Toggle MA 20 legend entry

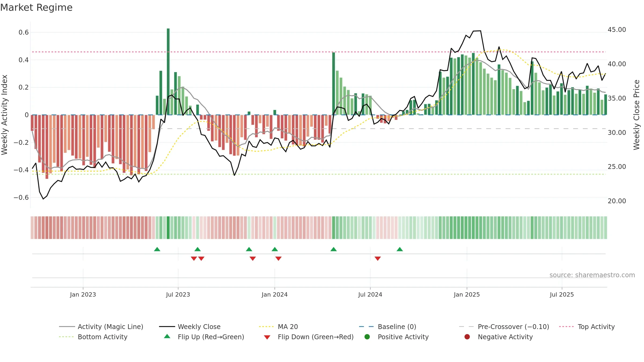279,327
